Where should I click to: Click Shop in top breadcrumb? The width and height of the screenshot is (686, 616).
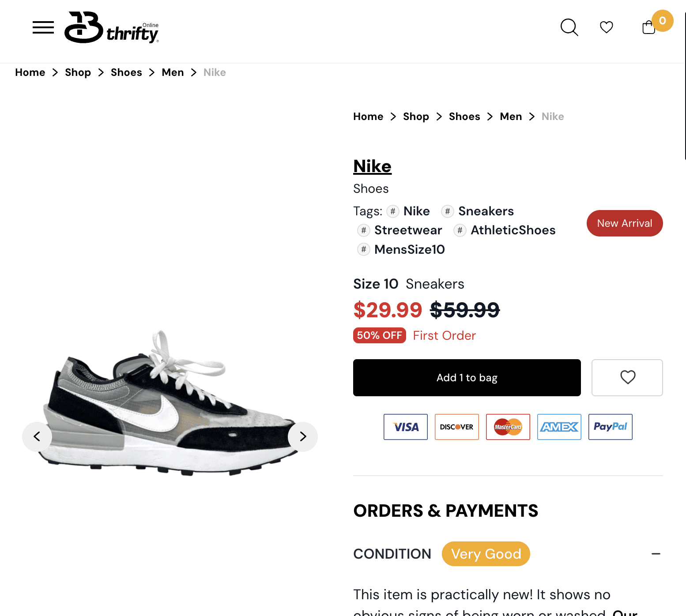coord(78,72)
